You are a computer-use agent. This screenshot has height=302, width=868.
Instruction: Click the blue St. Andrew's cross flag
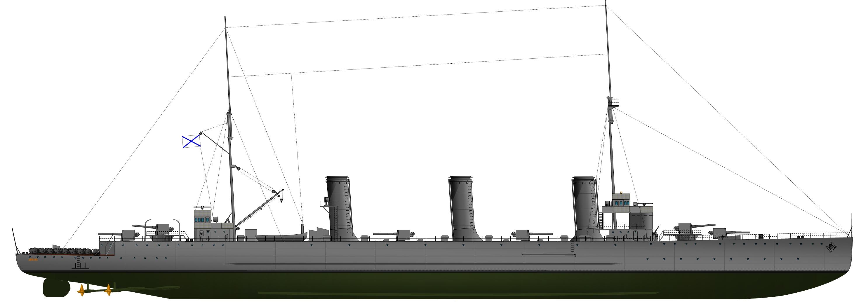[191, 142]
